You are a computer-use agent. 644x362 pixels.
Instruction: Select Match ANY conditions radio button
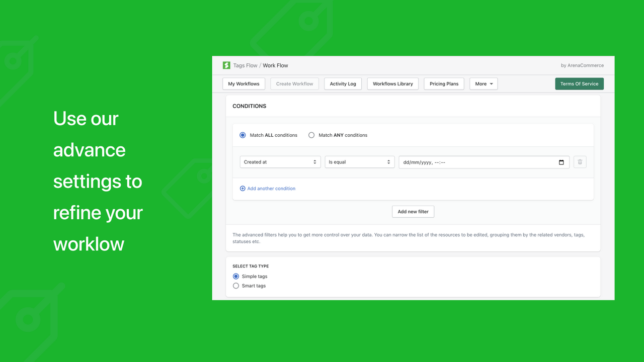point(311,135)
